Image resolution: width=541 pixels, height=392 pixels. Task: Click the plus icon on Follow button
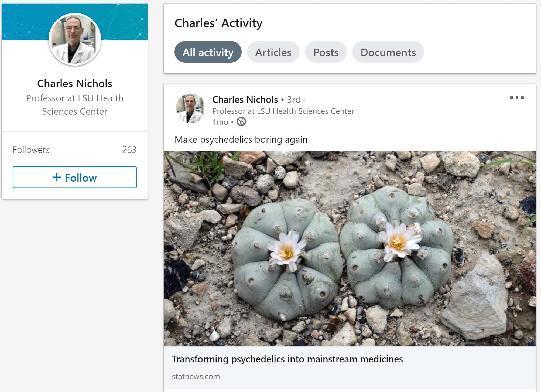click(x=57, y=177)
